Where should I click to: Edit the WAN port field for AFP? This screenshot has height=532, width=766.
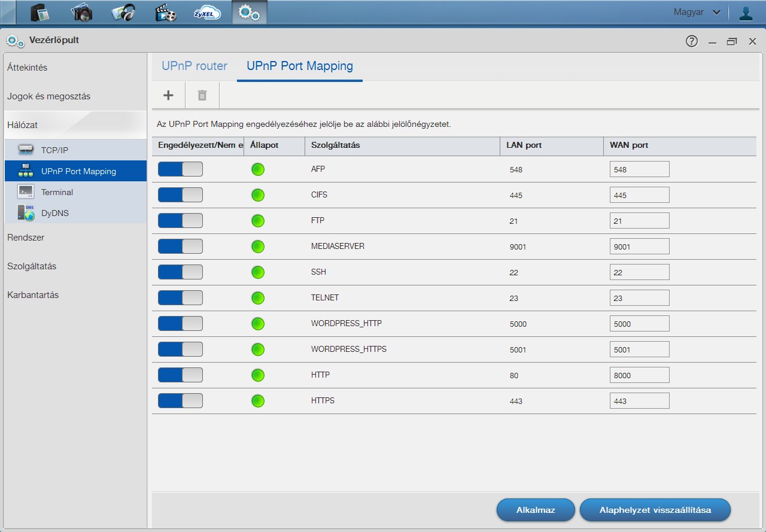point(639,169)
